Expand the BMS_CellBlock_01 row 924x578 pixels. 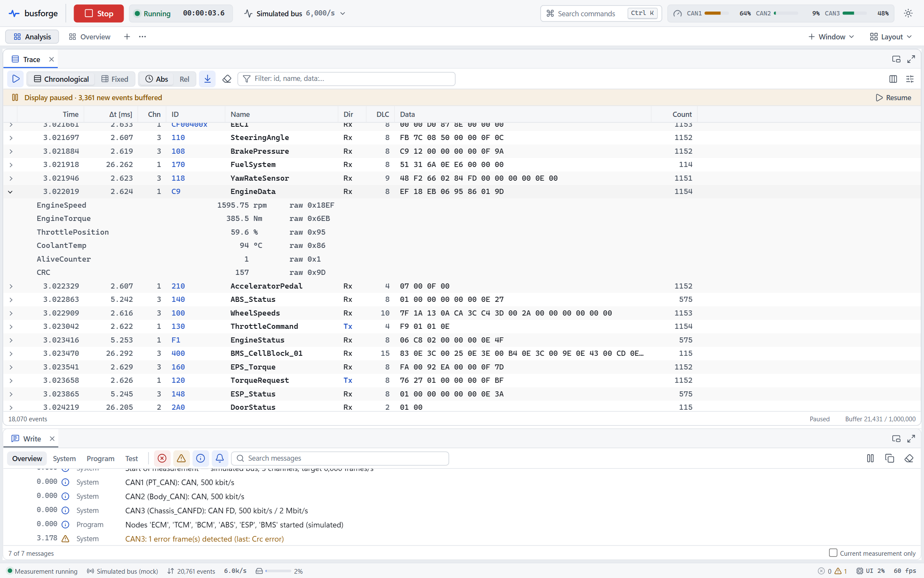[11, 354]
